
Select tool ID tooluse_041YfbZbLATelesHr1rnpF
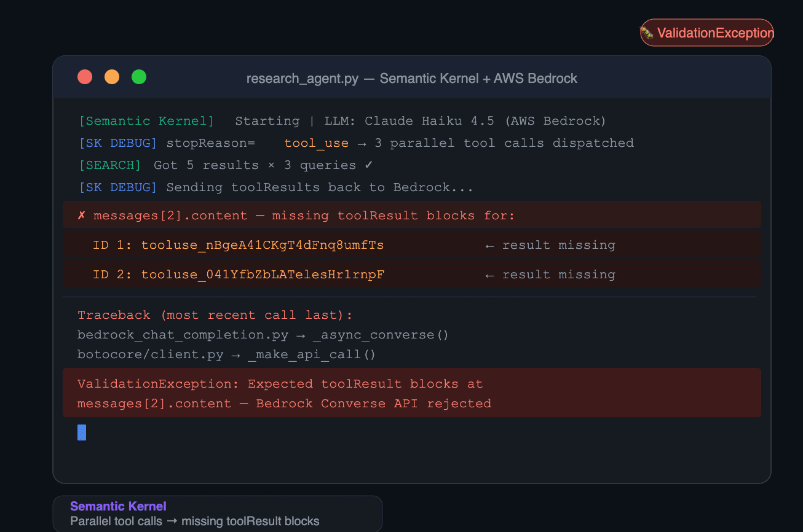click(x=263, y=275)
